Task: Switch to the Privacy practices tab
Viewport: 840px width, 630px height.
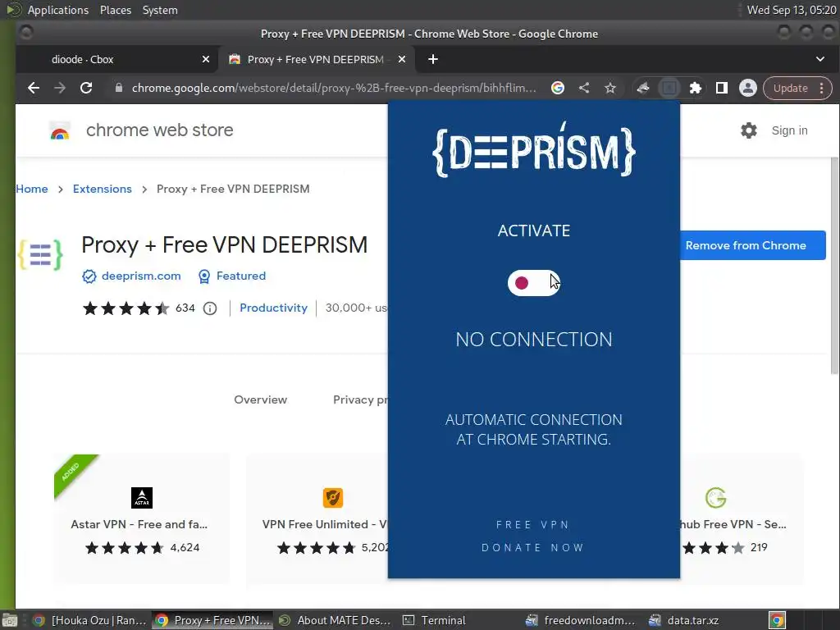Action: coord(360,399)
